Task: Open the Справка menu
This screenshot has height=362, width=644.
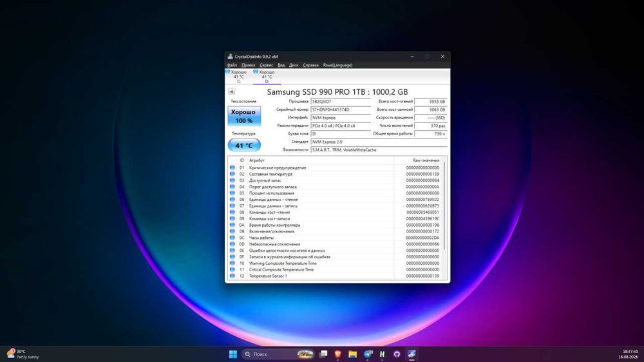Action: [x=310, y=65]
